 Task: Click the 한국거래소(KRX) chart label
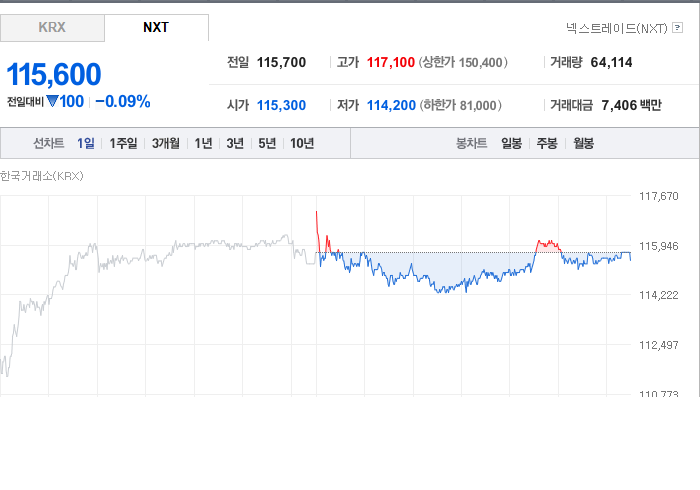click(x=42, y=176)
